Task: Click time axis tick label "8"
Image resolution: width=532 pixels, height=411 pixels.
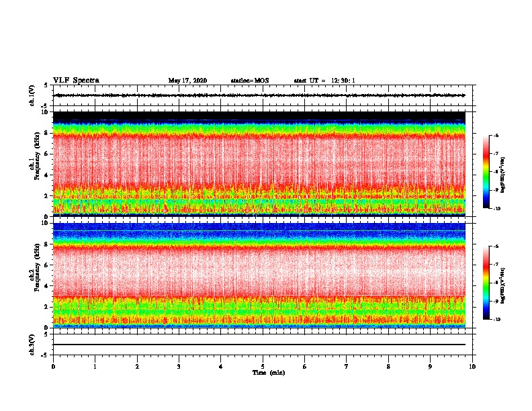Action: pos(388,367)
